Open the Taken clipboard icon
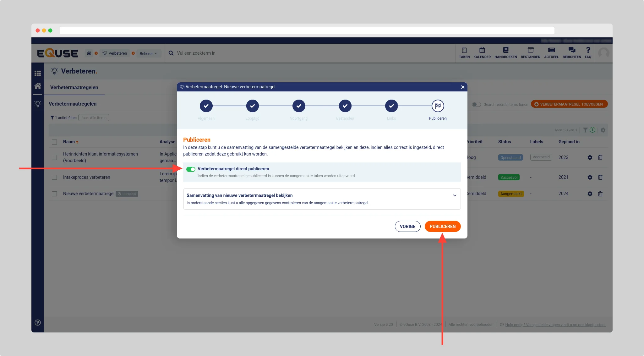 pos(464,50)
